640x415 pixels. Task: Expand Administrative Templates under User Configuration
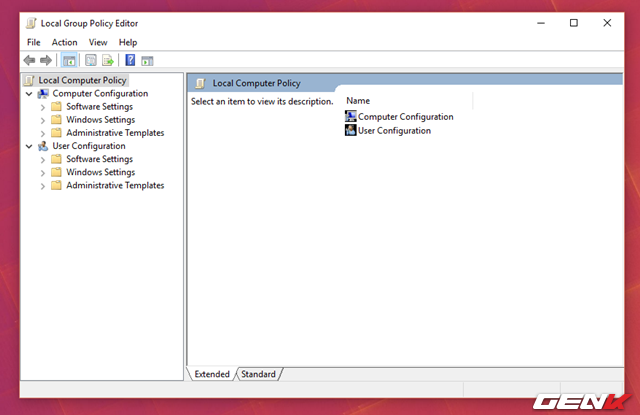coord(43,186)
